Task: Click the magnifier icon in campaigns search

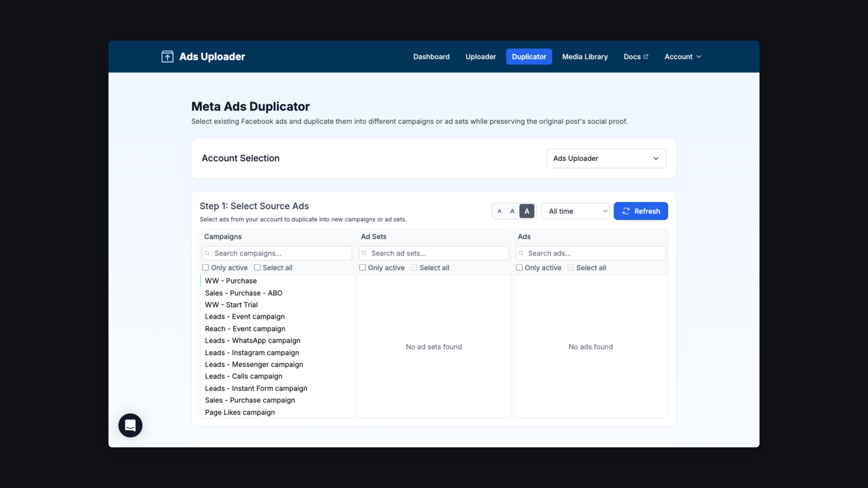Action: coord(207,253)
